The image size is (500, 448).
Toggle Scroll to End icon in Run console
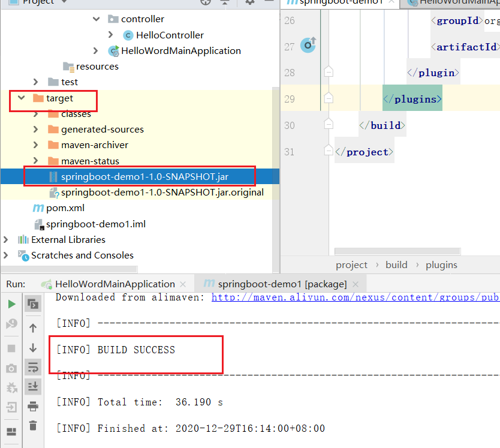point(33,387)
